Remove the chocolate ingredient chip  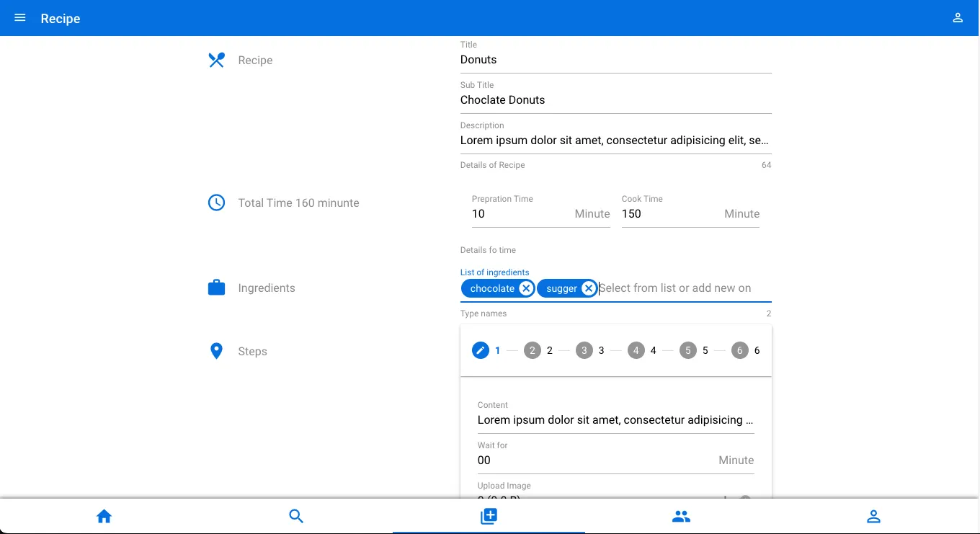pos(526,288)
